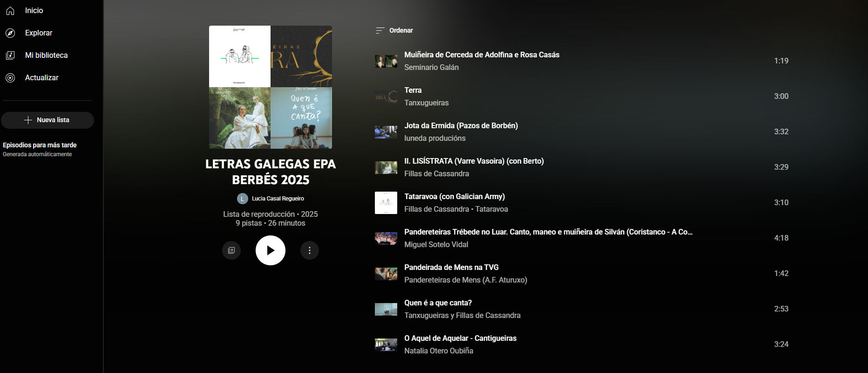
Task: Open Tanxugueiras y Fillas de Cassandra
Action: coord(462,316)
